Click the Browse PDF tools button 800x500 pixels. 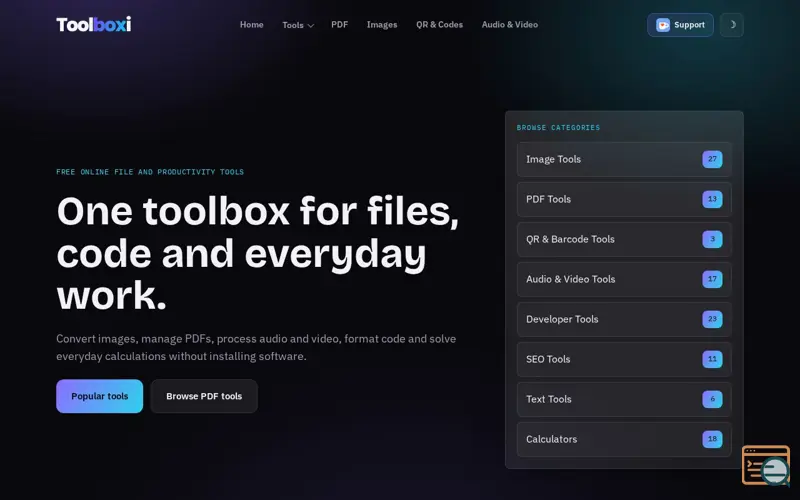(204, 396)
